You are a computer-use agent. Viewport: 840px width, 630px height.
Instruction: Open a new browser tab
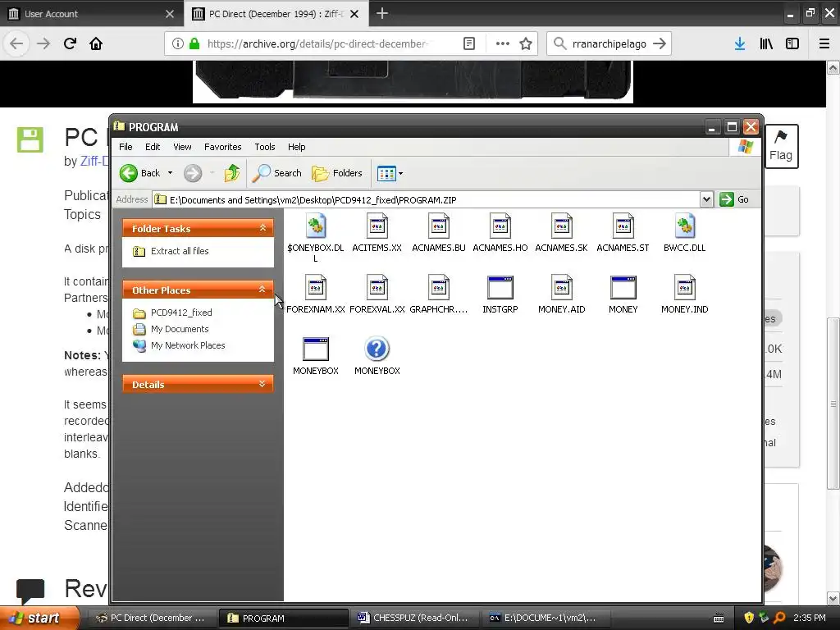coord(382,13)
